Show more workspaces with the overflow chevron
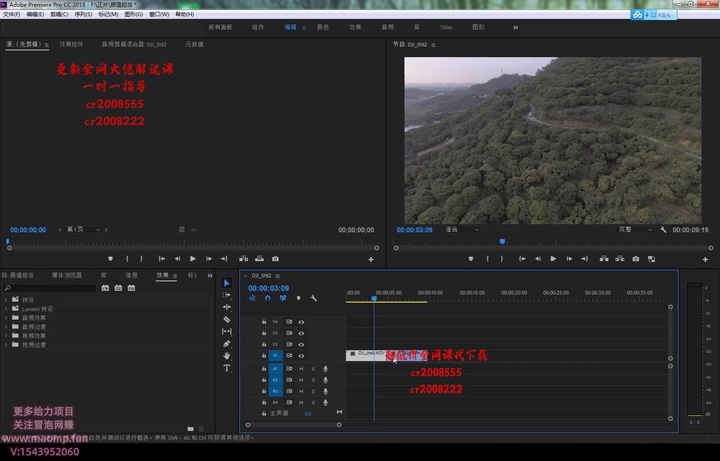Image resolution: width=720 pixels, height=461 pixels. point(516,28)
